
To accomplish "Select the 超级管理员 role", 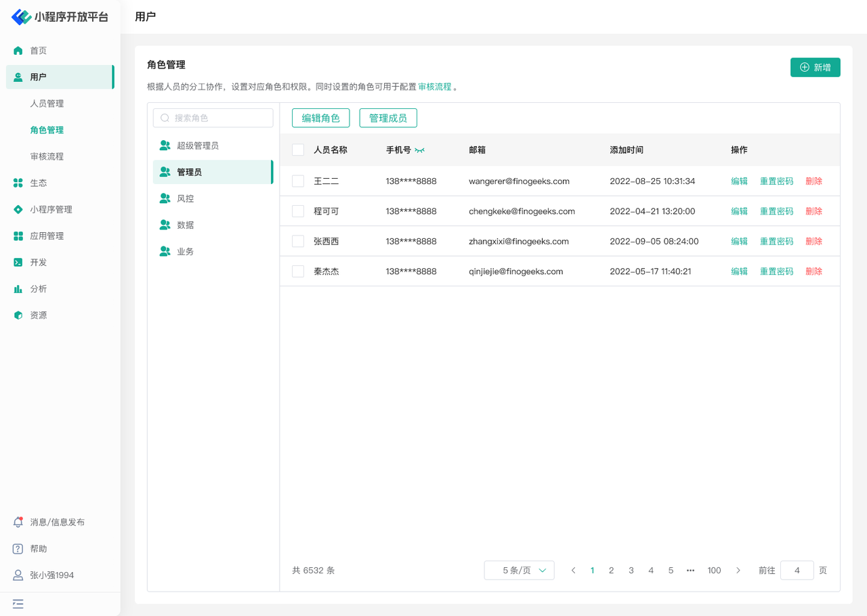I will 197,146.
